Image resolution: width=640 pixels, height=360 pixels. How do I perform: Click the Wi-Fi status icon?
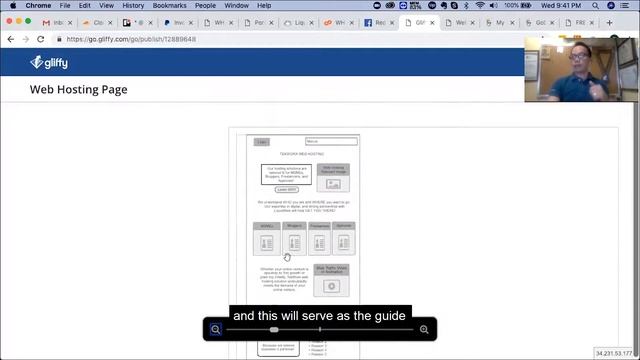click(480, 6)
